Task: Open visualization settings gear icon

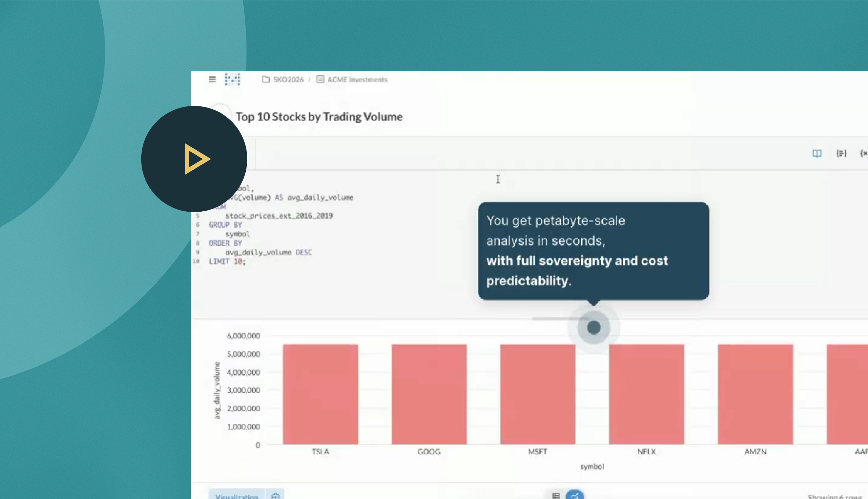Action: pos(275,495)
